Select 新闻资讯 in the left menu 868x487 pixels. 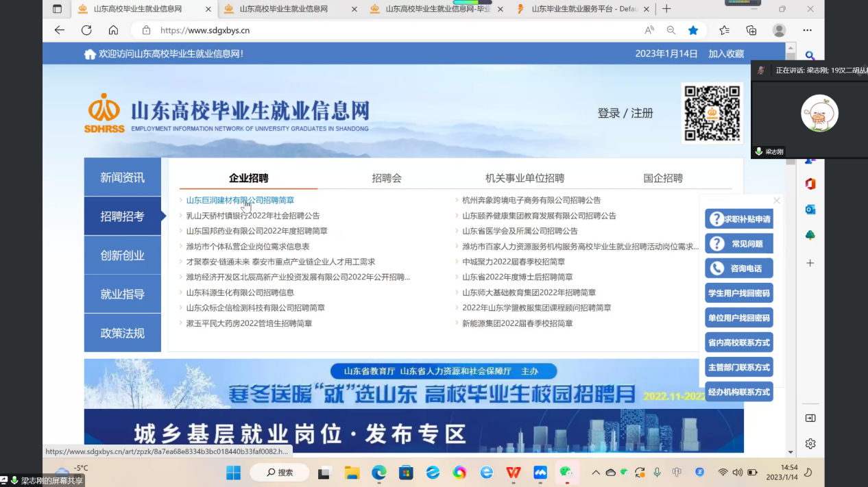[122, 177]
